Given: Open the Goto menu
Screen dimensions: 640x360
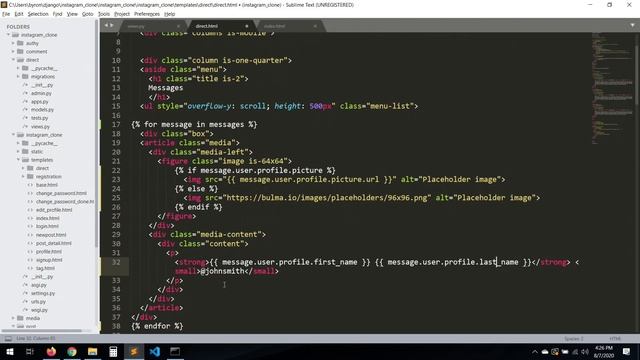Looking at the screenshot, I should [x=87, y=14].
